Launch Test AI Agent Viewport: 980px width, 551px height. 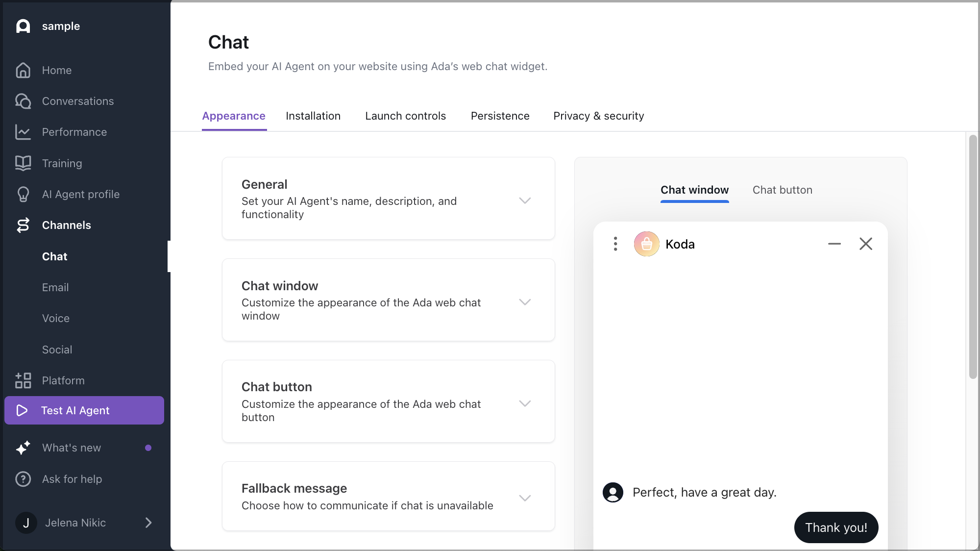click(75, 410)
